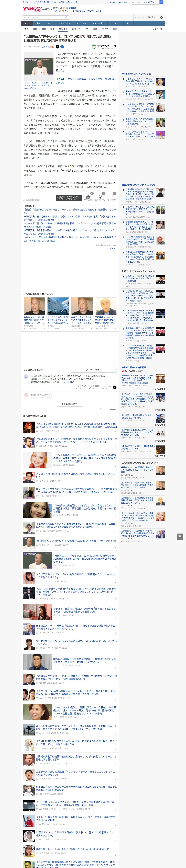Focus the キーワードを入力 search field

(44, 17)
